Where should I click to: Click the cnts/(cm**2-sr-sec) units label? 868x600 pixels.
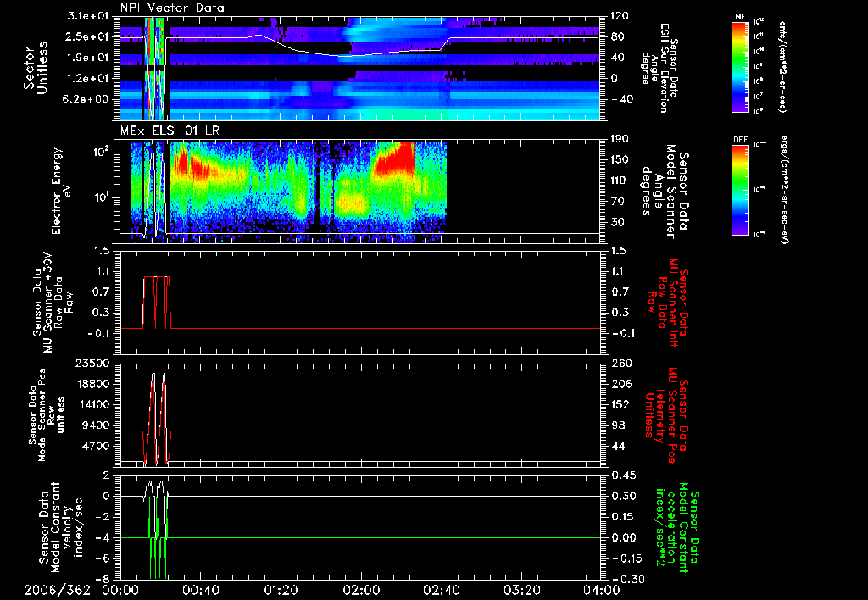782,66
